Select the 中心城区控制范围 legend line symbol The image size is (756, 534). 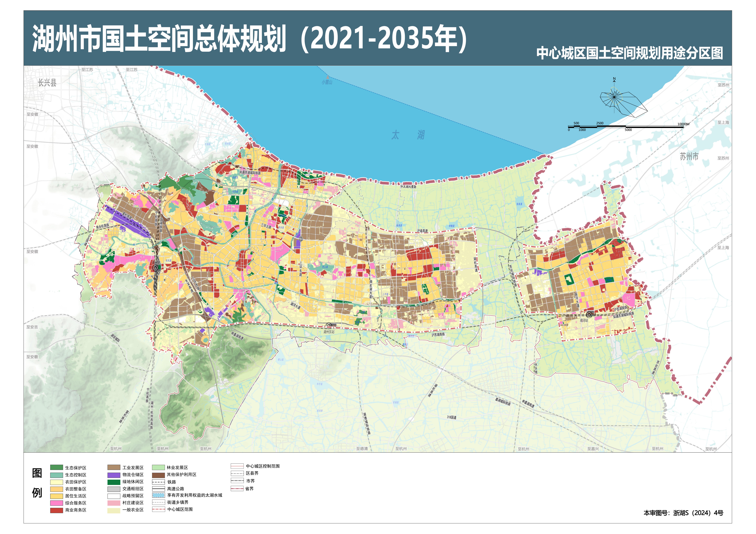237,466
